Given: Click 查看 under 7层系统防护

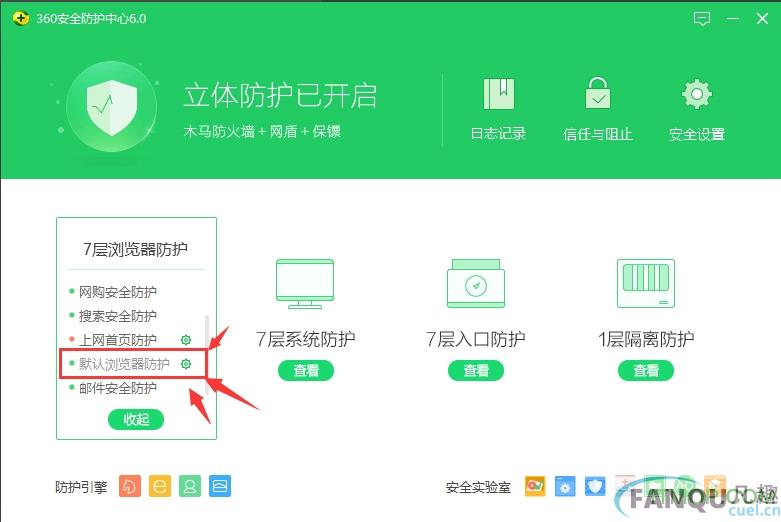Looking at the screenshot, I should pos(306,371).
